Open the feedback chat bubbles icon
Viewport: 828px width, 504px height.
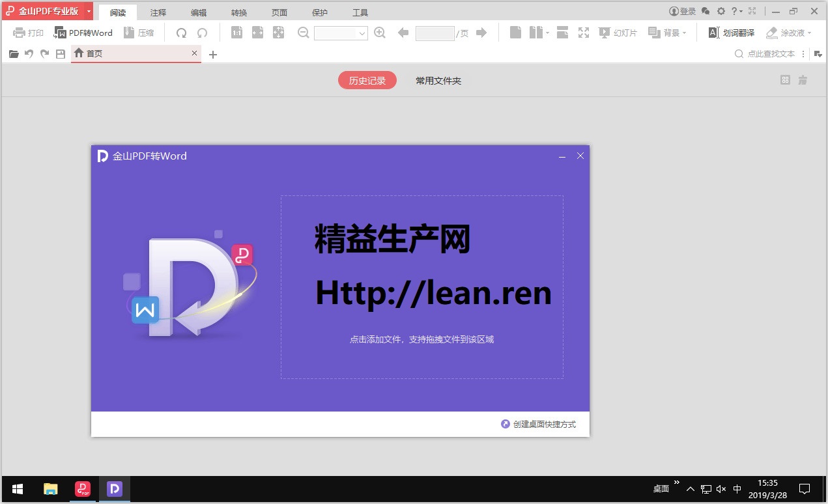[706, 11]
